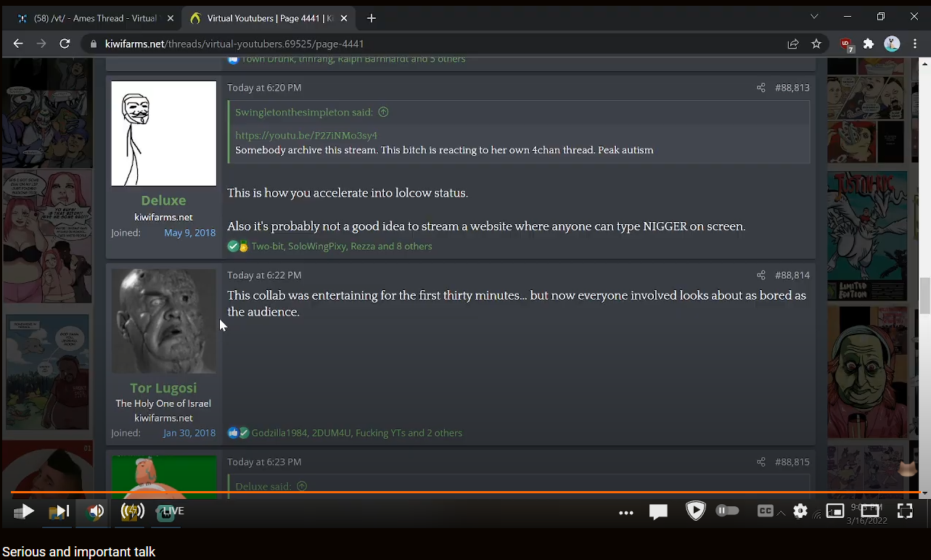Open the extensions puzzle menu
This screenshot has height=560, width=931.
[869, 44]
